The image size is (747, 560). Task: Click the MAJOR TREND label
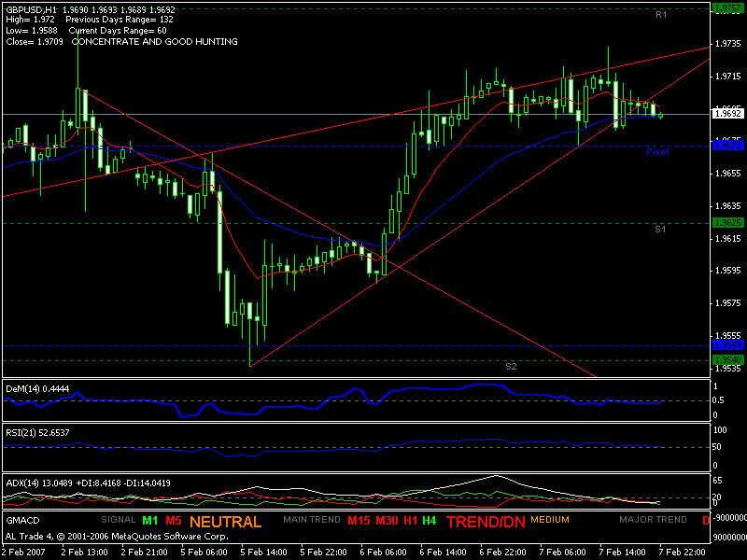(x=653, y=520)
